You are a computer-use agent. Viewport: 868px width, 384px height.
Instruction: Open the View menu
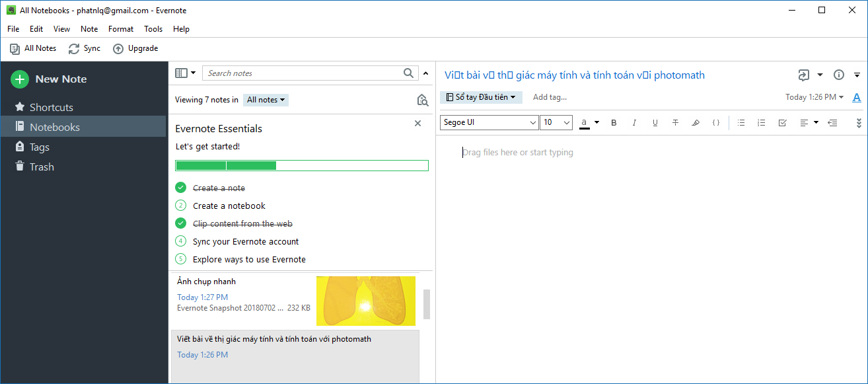click(x=61, y=29)
